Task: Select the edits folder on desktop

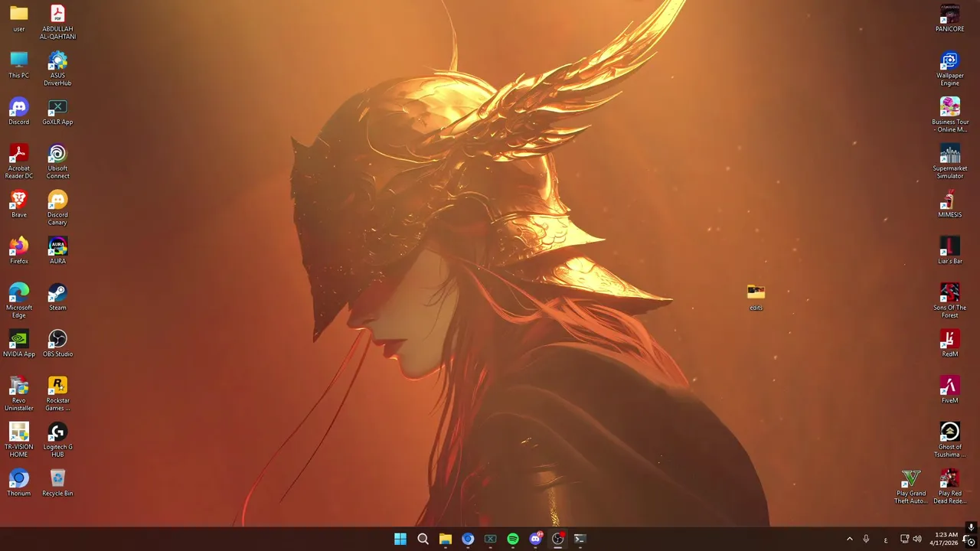Action: click(756, 298)
